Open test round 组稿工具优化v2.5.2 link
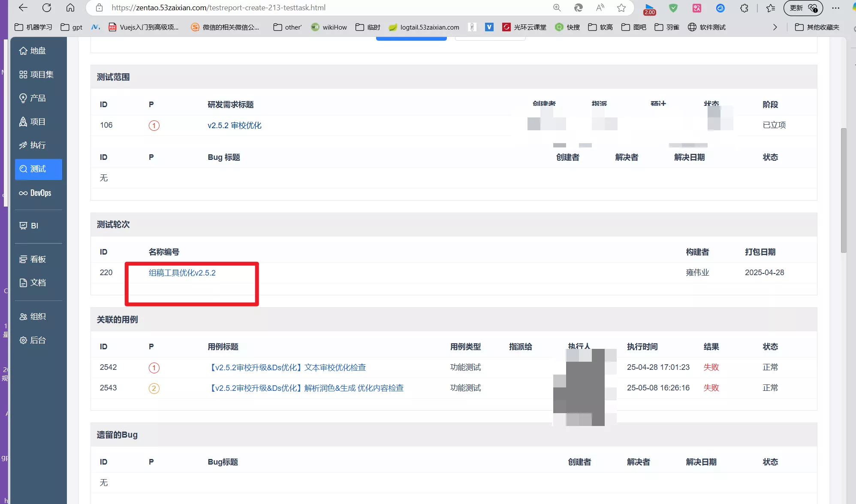 pos(182,273)
